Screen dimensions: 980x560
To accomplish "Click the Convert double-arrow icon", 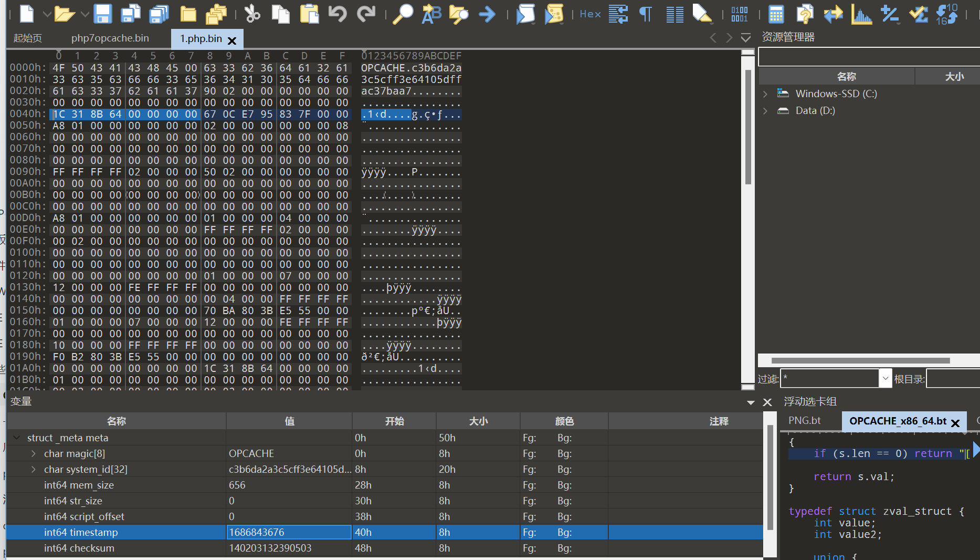I will click(x=833, y=14).
